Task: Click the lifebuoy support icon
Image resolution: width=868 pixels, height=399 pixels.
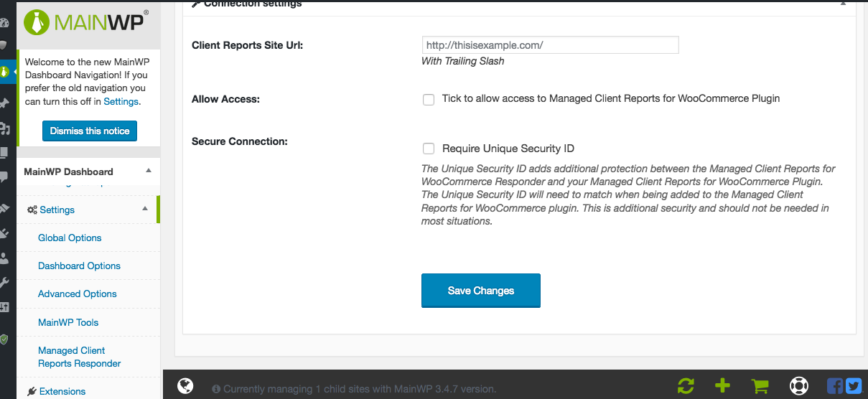Action: [x=798, y=386]
